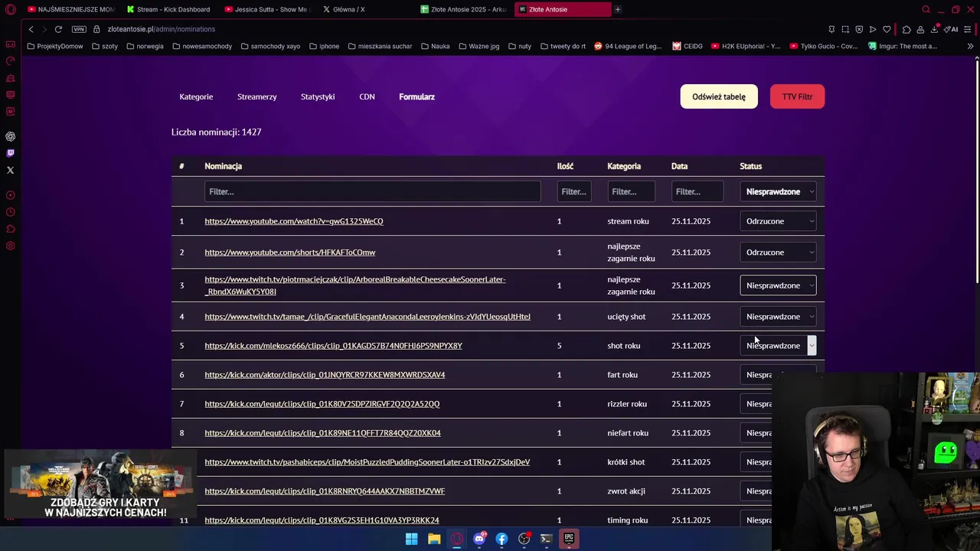Take a snapshot with the capture icon
The image size is (980, 551).
845,29
